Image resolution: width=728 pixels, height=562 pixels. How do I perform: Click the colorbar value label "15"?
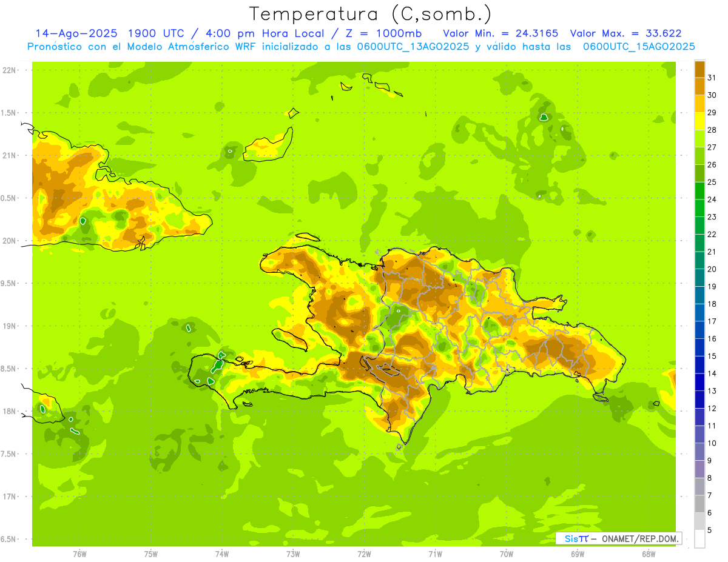coord(712,356)
